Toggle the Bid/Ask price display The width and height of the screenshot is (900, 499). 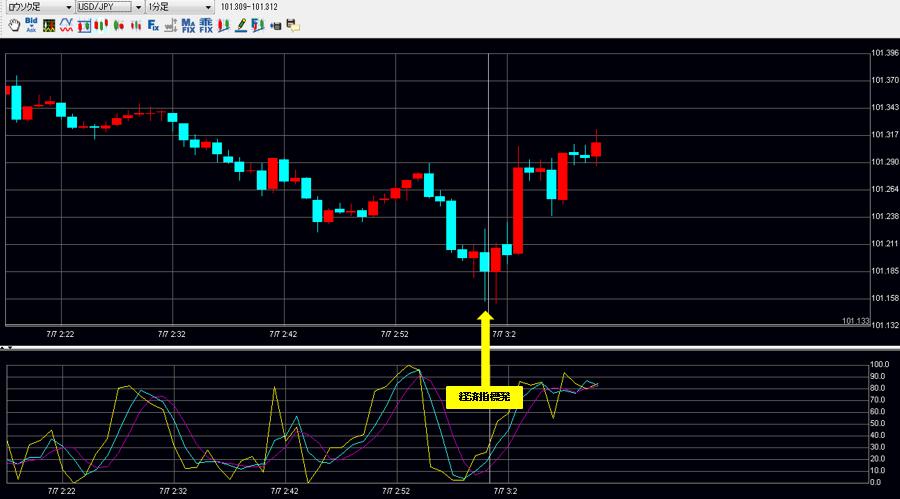(x=31, y=25)
